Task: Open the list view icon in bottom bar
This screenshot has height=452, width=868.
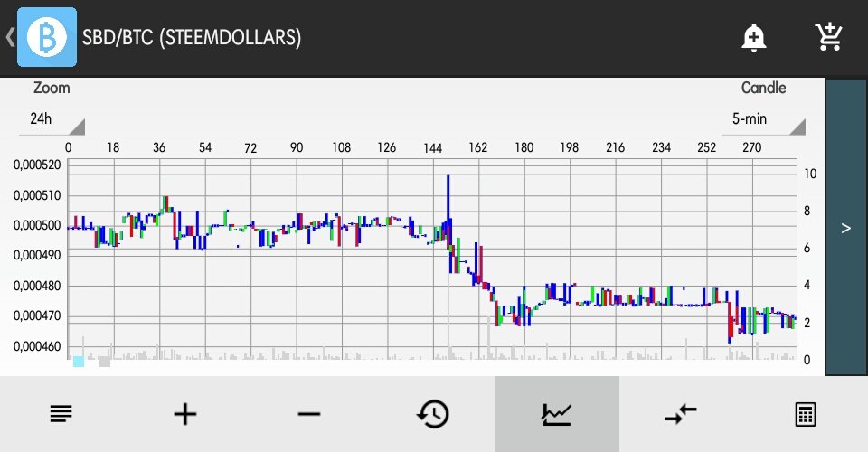Action: 61,414
